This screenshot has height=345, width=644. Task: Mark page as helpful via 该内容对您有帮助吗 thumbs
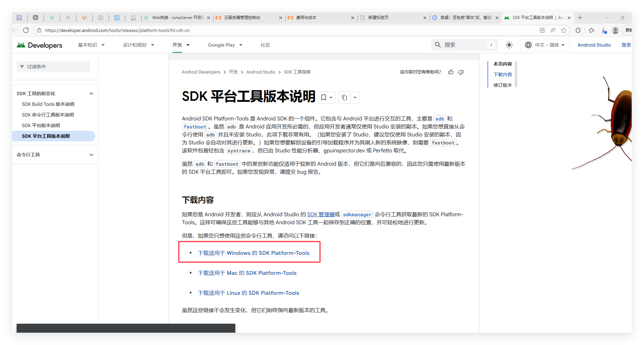click(451, 72)
